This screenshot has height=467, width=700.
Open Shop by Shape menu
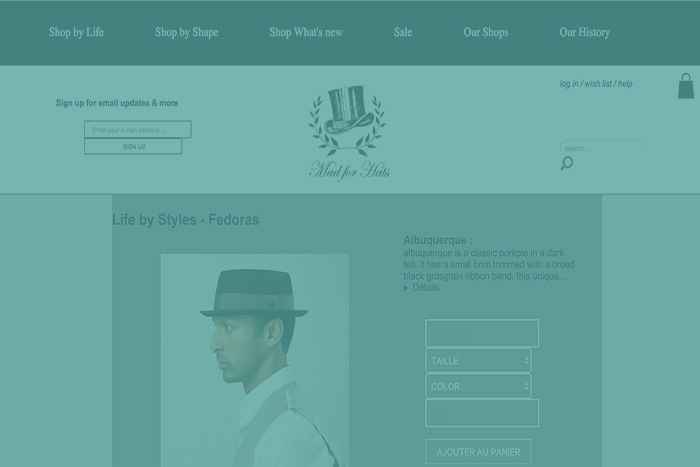point(186,32)
